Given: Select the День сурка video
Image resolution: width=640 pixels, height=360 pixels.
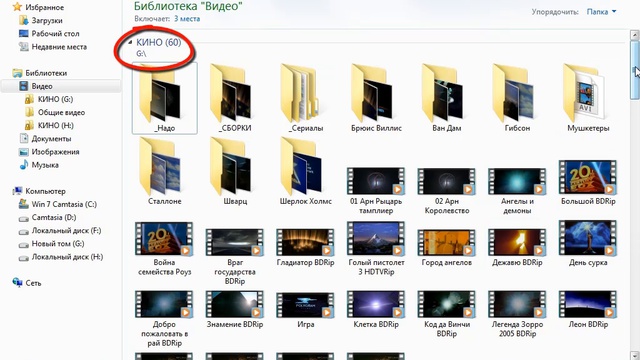Looking at the screenshot, I should (x=588, y=244).
